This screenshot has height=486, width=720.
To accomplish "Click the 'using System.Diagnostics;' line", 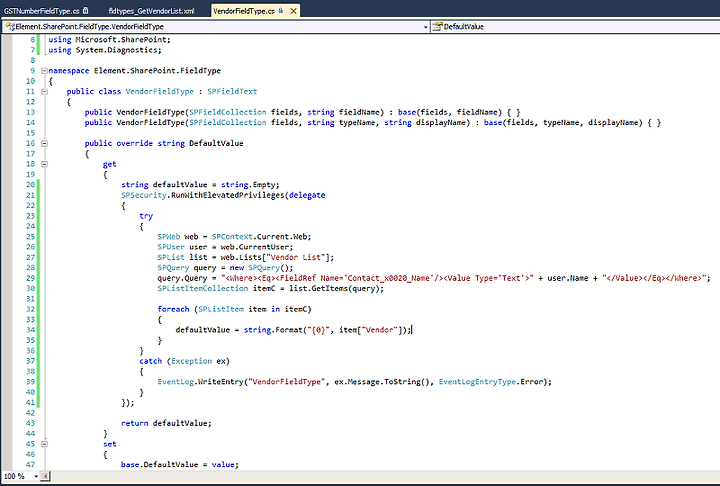I will click(x=105, y=50).
